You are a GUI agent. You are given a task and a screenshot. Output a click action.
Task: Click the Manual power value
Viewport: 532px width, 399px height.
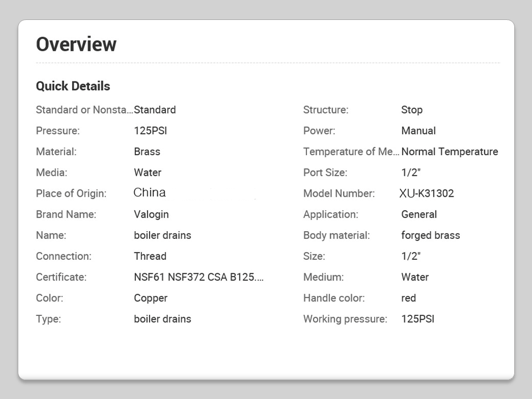coord(418,131)
